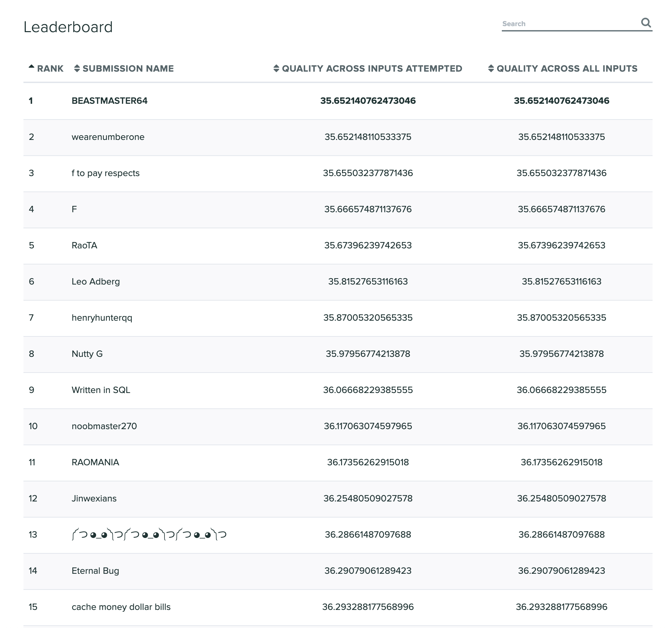Click the henryhunterqq submission
Image resolution: width=672 pixels, height=628 pixels.
[x=102, y=318]
